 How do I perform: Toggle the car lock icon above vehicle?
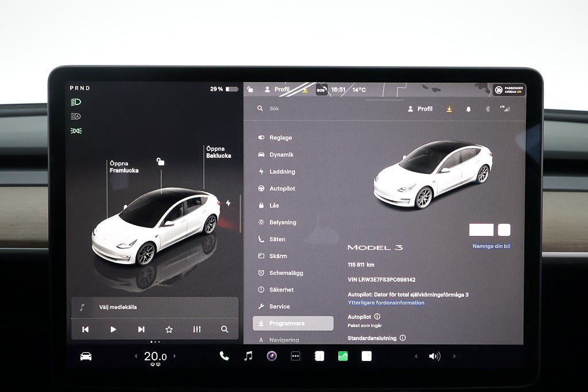(161, 161)
